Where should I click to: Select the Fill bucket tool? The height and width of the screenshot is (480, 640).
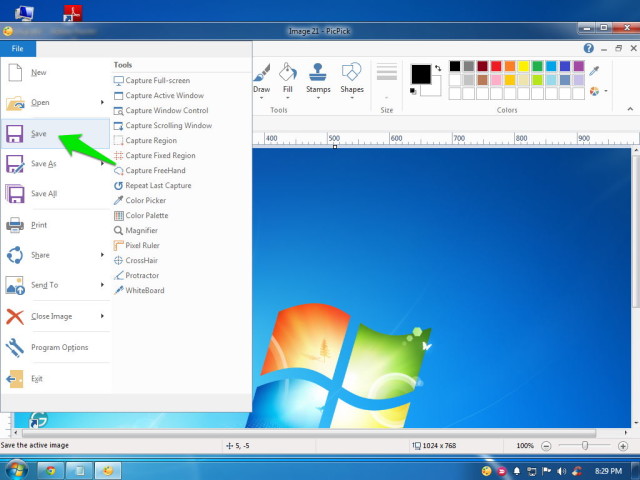point(288,78)
